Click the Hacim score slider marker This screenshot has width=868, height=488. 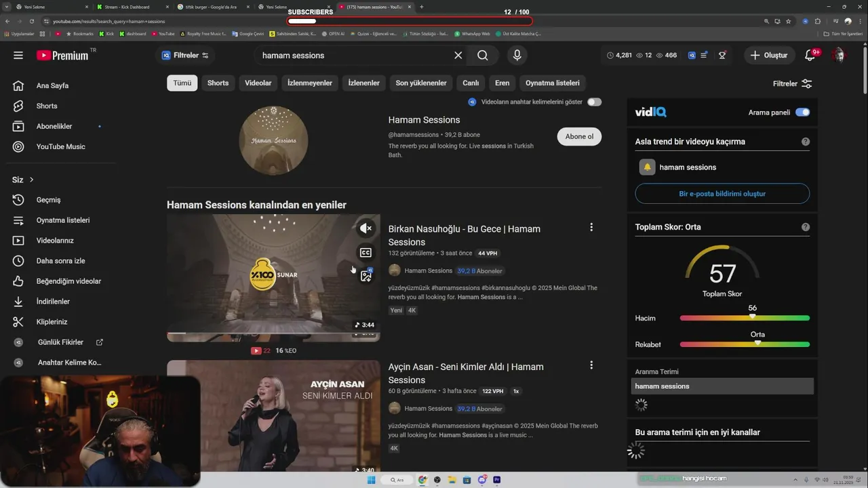[x=752, y=317]
